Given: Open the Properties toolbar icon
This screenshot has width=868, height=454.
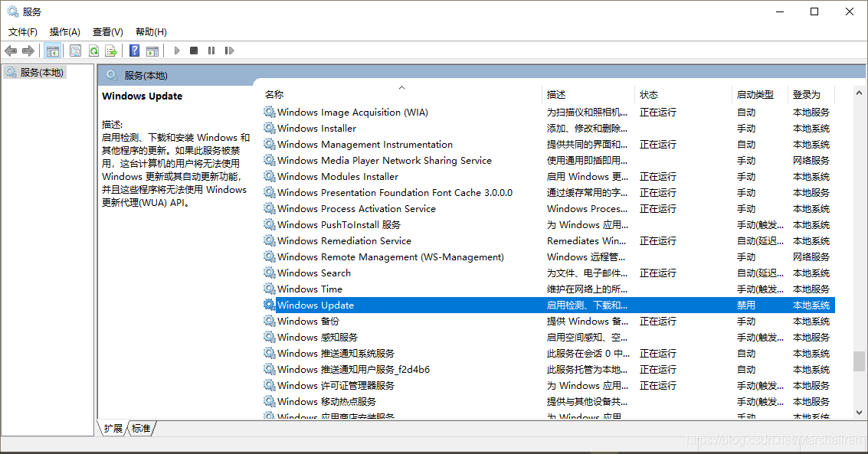Looking at the screenshot, I should (75, 51).
